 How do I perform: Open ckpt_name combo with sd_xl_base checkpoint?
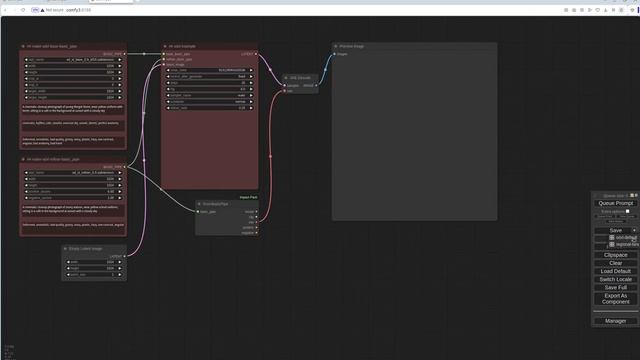click(x=73, y=60)
